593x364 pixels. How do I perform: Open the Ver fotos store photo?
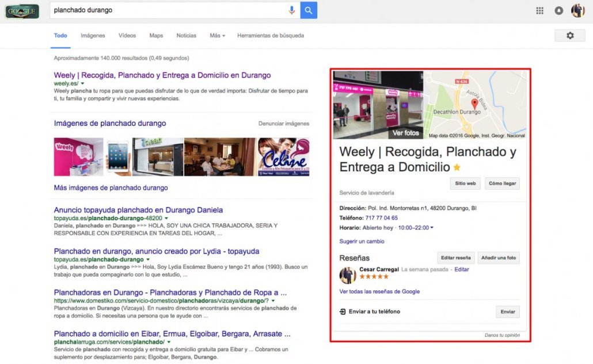pos(378,105)
